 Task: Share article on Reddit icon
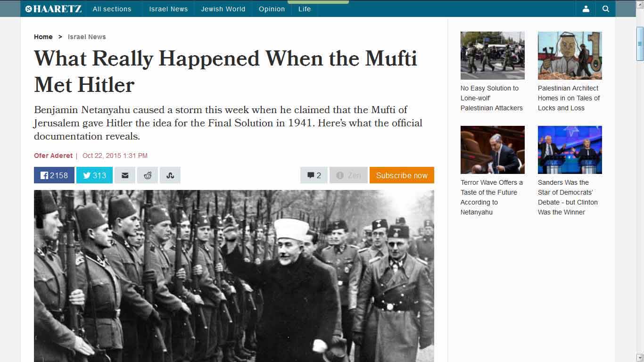148,175
